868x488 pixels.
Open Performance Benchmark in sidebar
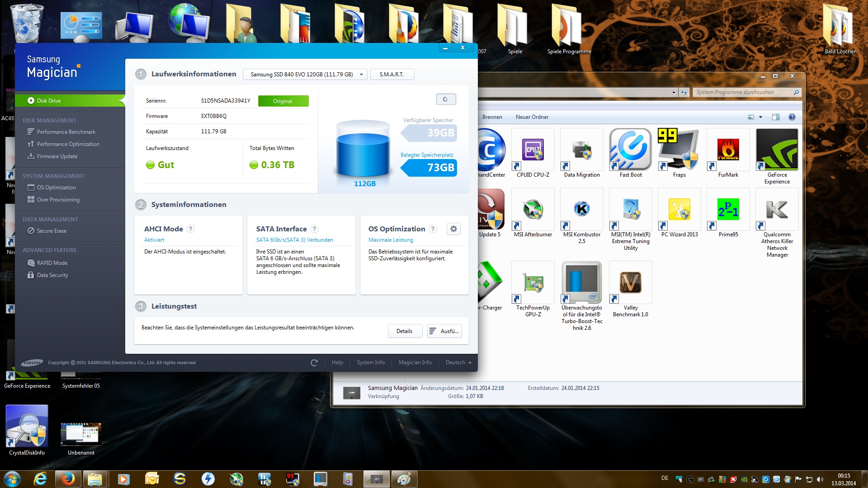click(x=66, y=132)
